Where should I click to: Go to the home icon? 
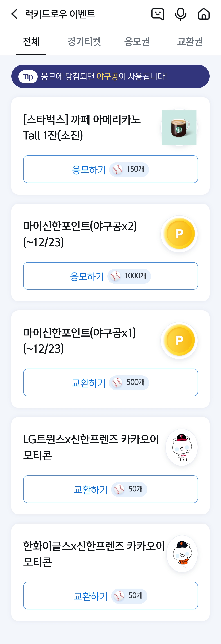pos(204,14)
